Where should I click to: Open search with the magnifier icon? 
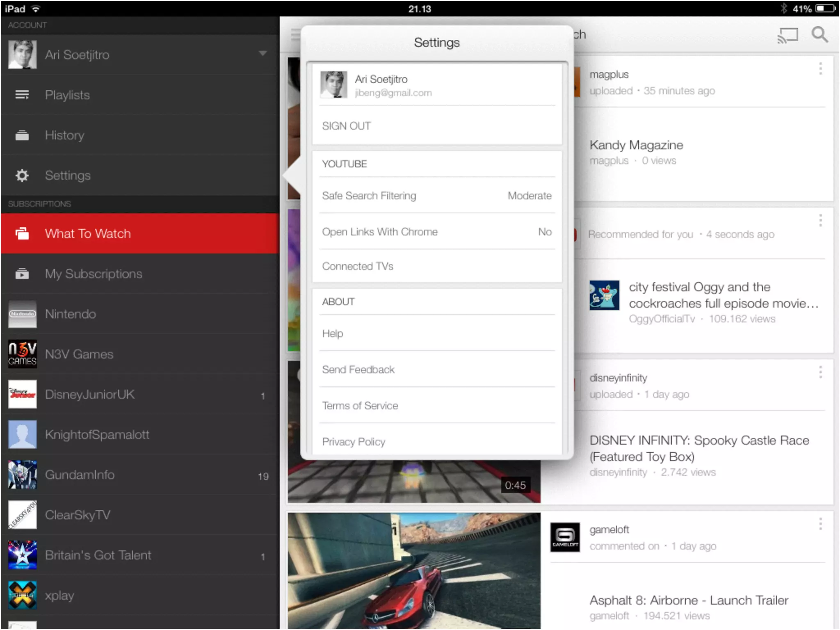[x=819, y=35]
